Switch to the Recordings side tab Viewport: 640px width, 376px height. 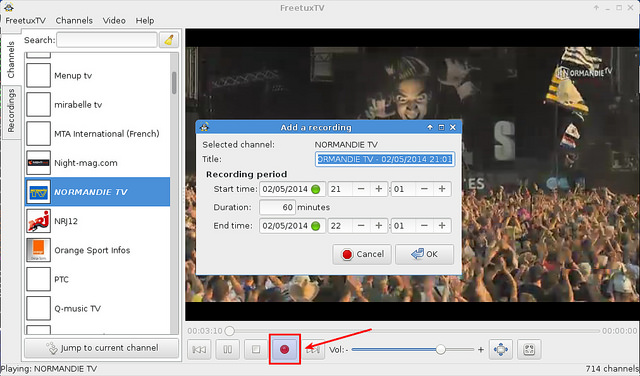click(11, 111)
